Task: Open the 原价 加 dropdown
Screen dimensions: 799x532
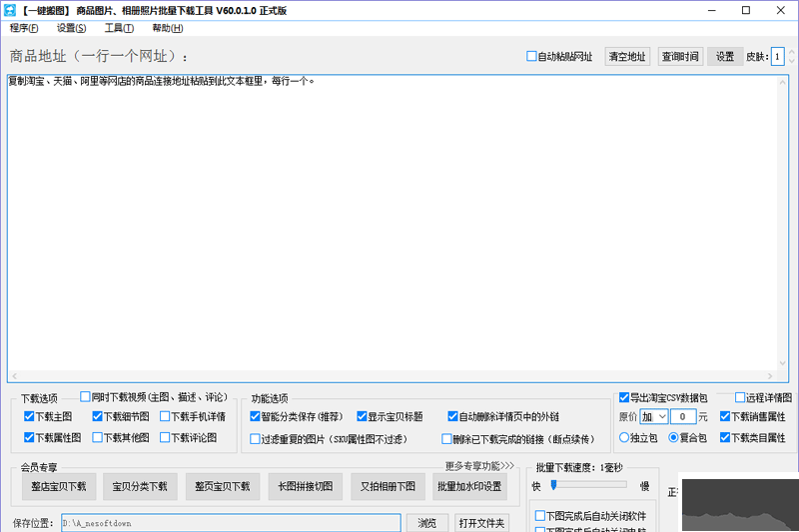Action: (654, 417)
